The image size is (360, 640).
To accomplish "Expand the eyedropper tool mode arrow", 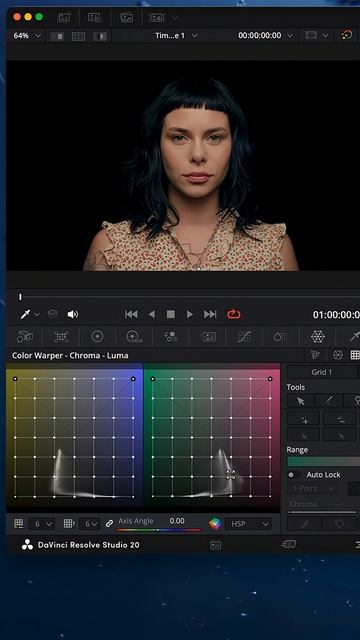I will [37, 315].
